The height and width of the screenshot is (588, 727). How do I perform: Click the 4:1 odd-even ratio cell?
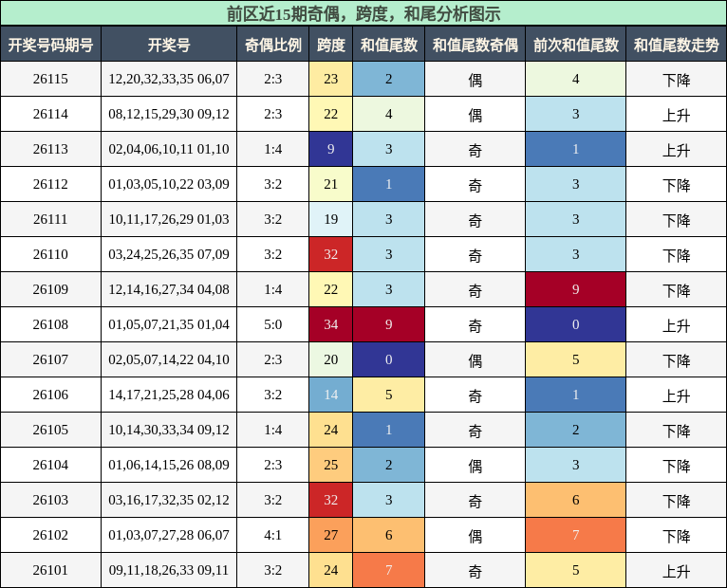pos(273,535)
